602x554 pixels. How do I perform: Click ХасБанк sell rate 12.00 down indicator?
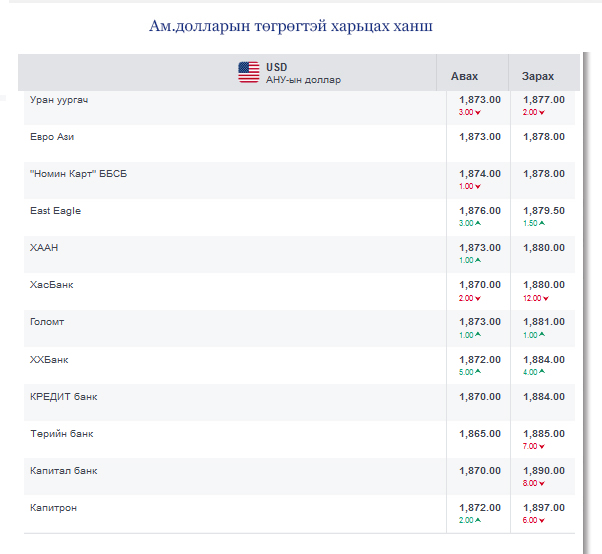tap(546, 298)
